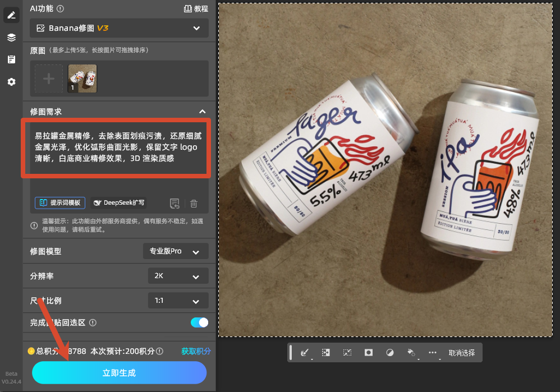Click the fill bucket icon in taskbar
Screen dimensions: 560x392
click(x=411, y=353)
